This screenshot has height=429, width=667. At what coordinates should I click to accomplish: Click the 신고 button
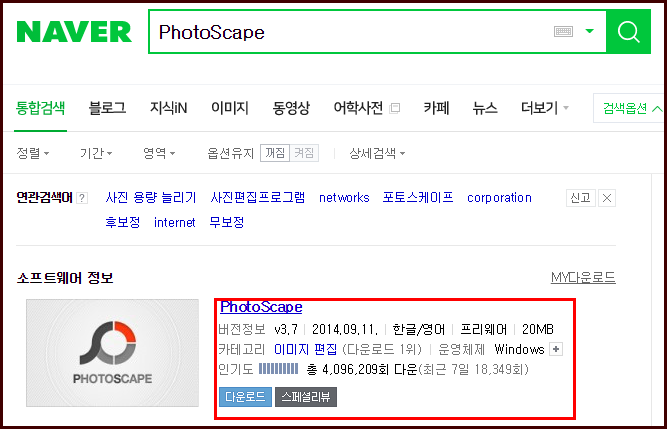point(581,198)
